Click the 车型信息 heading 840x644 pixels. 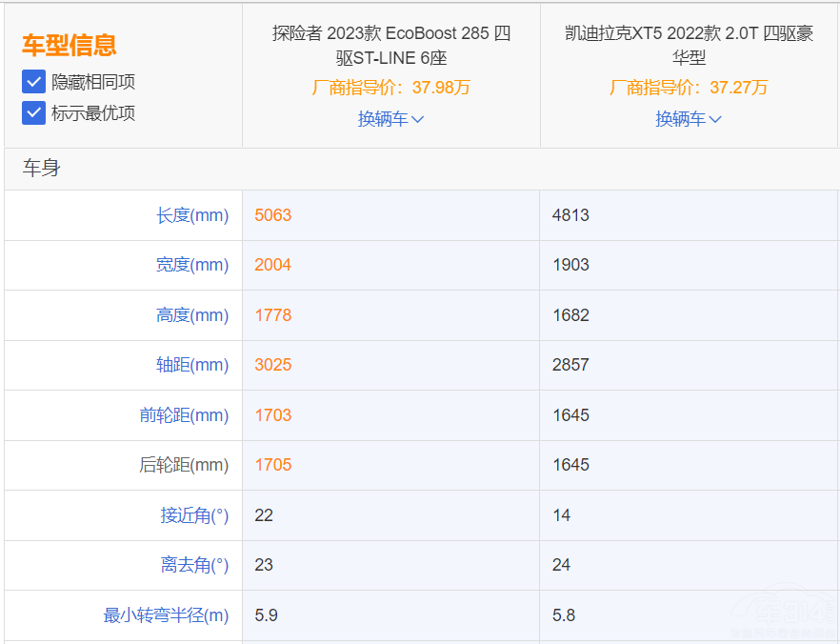[70, 45]
